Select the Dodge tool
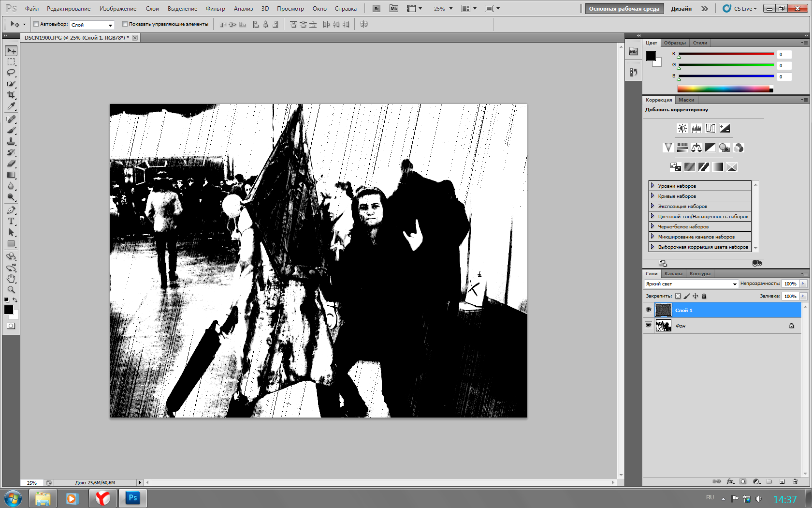This screenshot has height=508, width=812. pyautogui.click(x=11, y=197)
